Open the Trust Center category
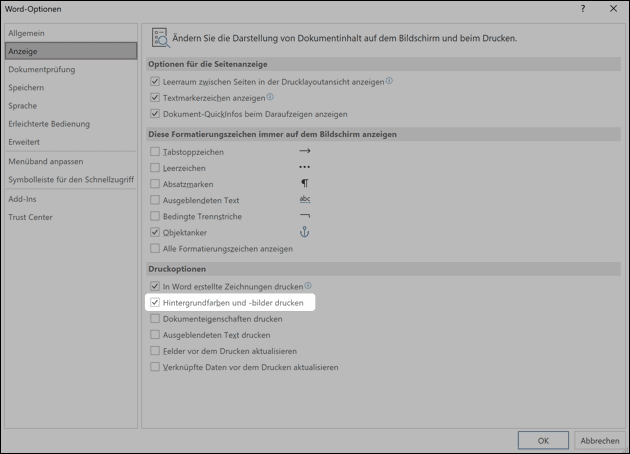The image size is (630, 454). [x=71, y=217]
